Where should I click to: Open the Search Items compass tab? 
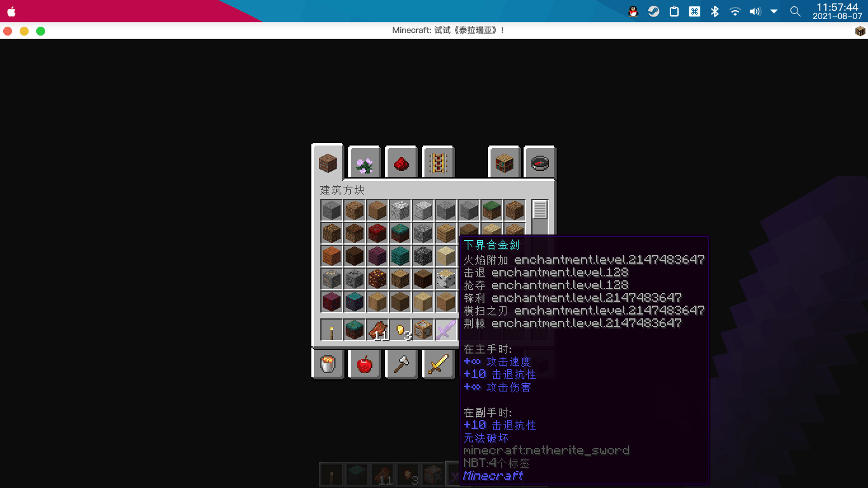point(540,163)
